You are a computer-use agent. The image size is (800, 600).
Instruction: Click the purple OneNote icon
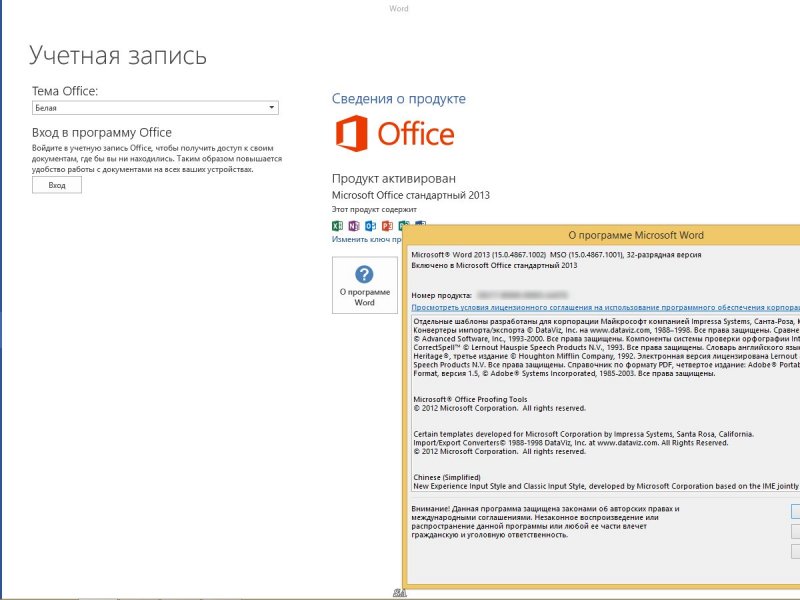[x=354, y=226]
